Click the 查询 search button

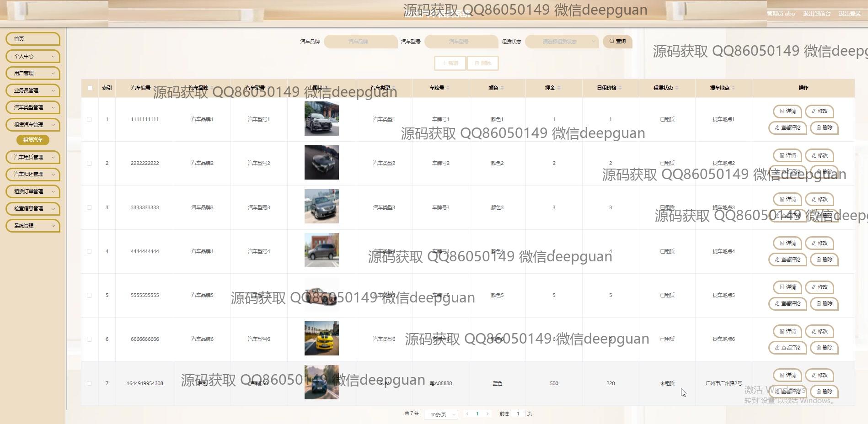(617, 42)
